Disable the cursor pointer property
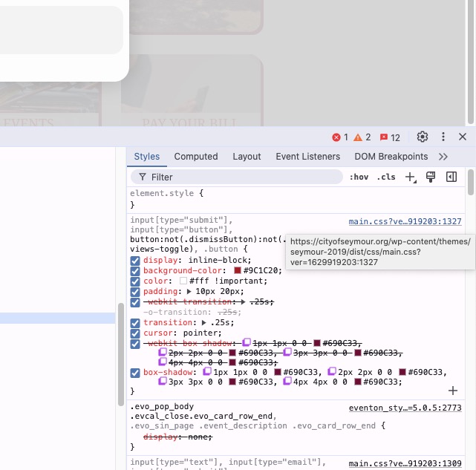 [135, 333]
